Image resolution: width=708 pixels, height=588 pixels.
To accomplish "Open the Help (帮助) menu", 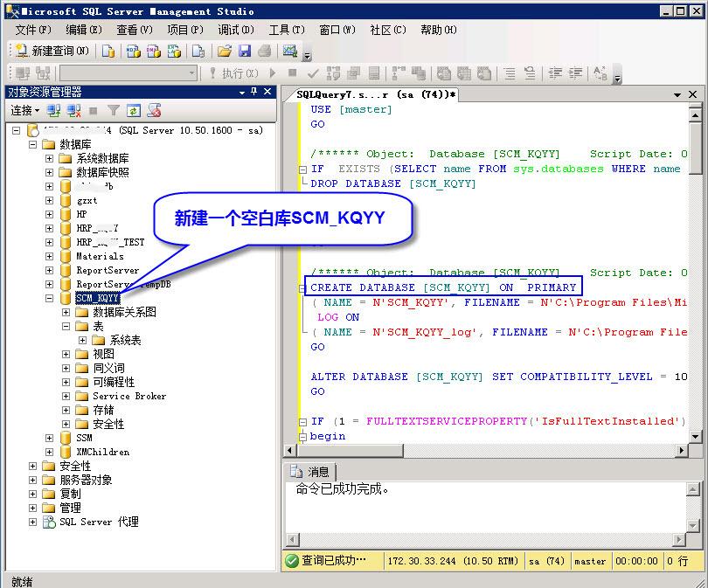I will point(439,30).
